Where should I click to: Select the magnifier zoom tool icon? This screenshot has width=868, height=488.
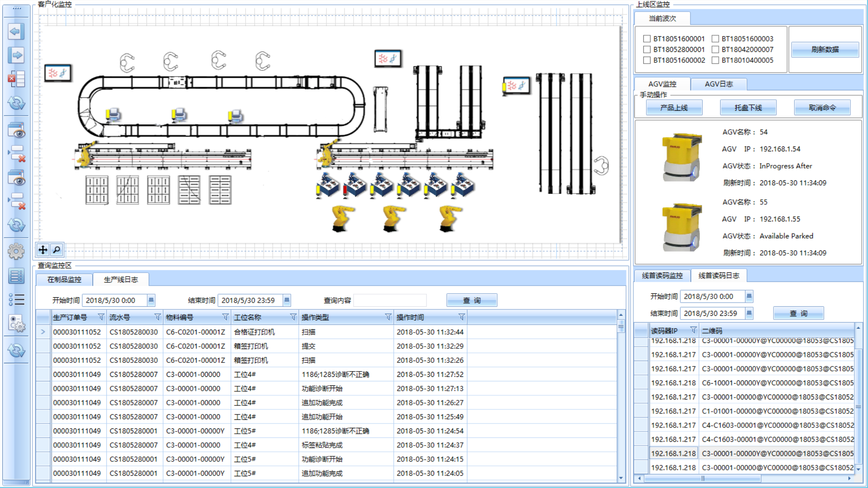(x=57, y=249)
